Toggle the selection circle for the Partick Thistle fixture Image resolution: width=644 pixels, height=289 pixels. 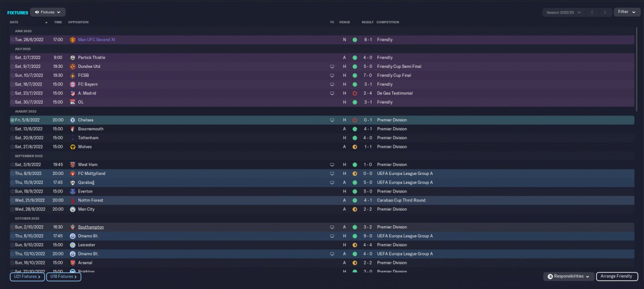coord(13,58)
